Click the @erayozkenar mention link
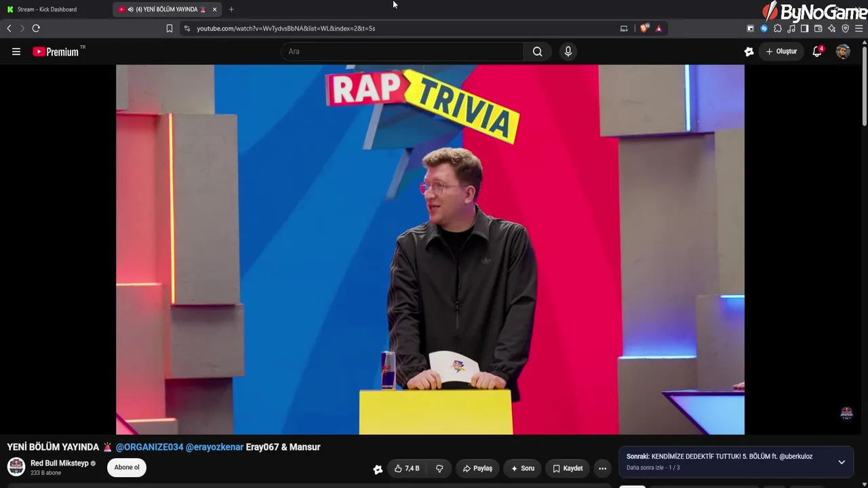Viewport: 868px width, 488px height. click(214, 447)
